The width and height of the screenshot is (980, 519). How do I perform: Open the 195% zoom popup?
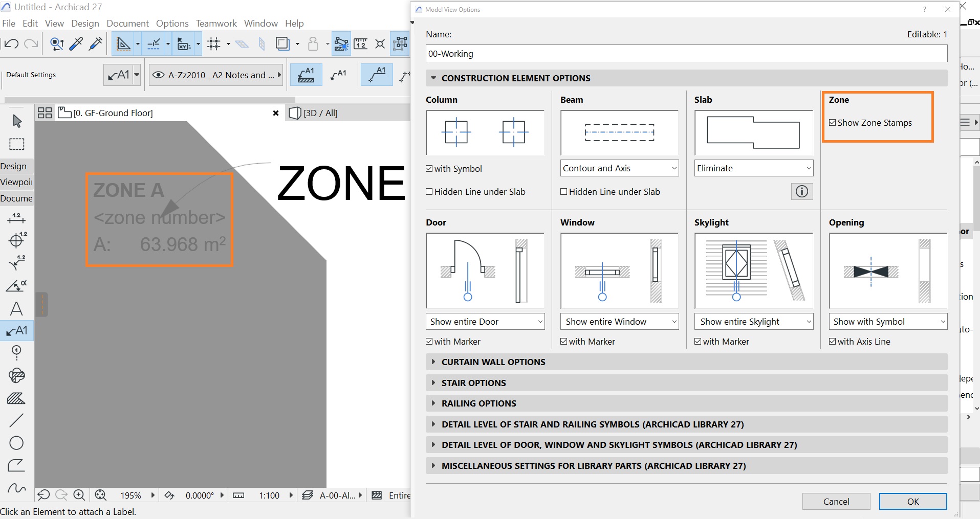click(153, 495)
